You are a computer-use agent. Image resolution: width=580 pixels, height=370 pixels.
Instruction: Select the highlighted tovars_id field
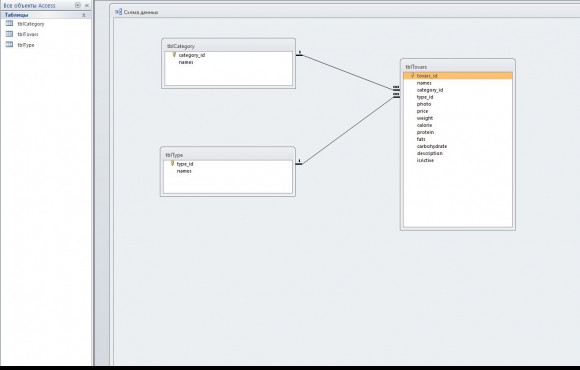point(458,76)
